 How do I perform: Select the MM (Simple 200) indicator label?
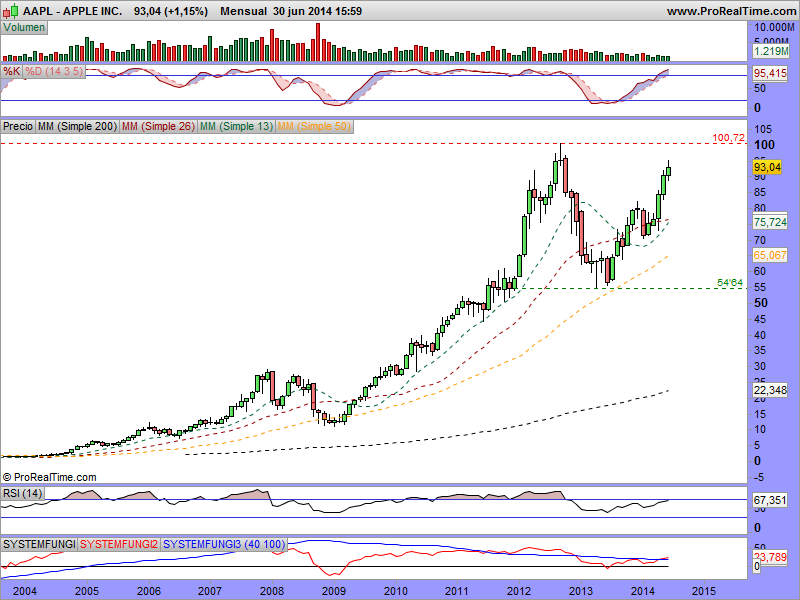[78, 126]
